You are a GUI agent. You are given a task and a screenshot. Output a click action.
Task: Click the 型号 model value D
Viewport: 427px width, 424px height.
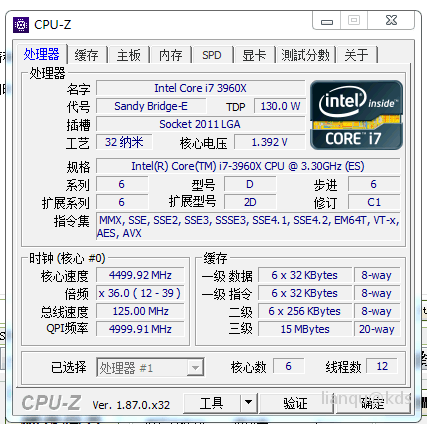(250, 184)
